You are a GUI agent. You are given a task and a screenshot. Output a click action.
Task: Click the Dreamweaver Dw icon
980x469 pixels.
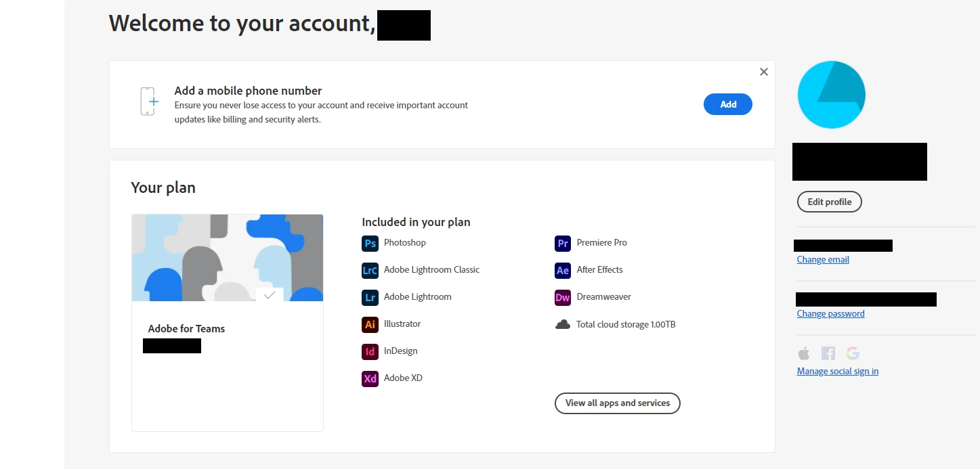point(563,297)
